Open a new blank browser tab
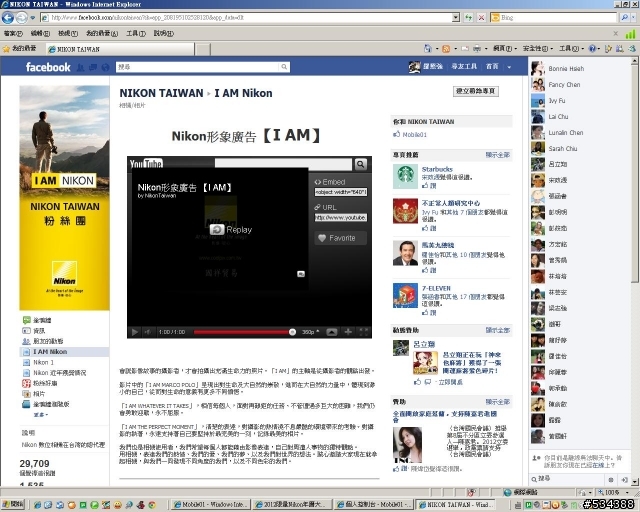640x512 pixels. 203,49
